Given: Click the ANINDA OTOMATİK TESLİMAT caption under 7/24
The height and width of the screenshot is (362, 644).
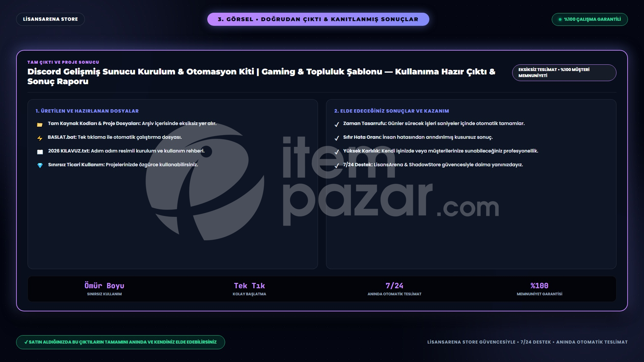Looking at the screenshot, I should pos(394,294).
